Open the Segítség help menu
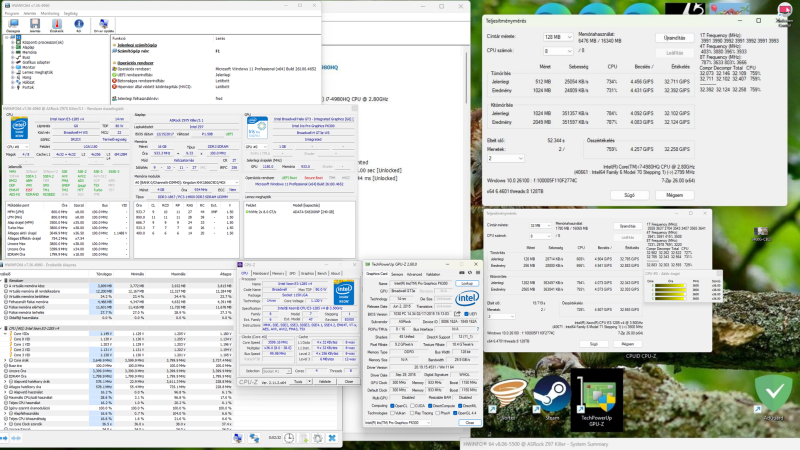800x450 pixels. click(x=70, y=13)
